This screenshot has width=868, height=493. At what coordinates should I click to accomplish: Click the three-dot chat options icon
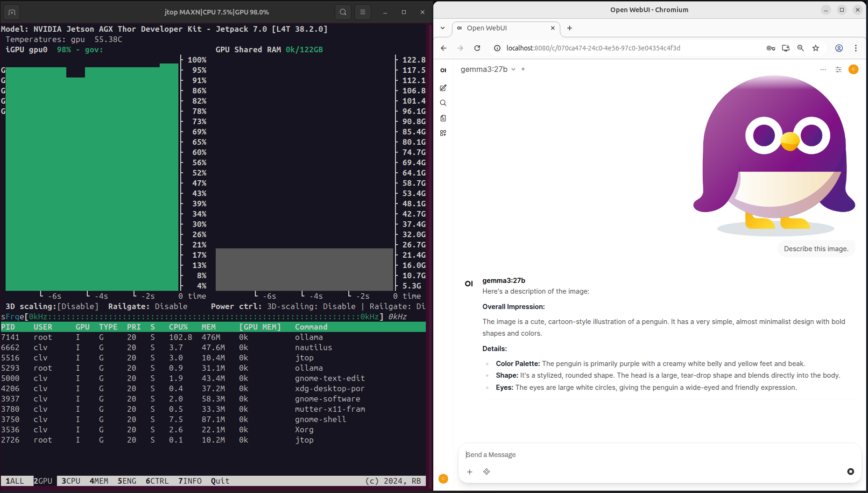(823, 70)
